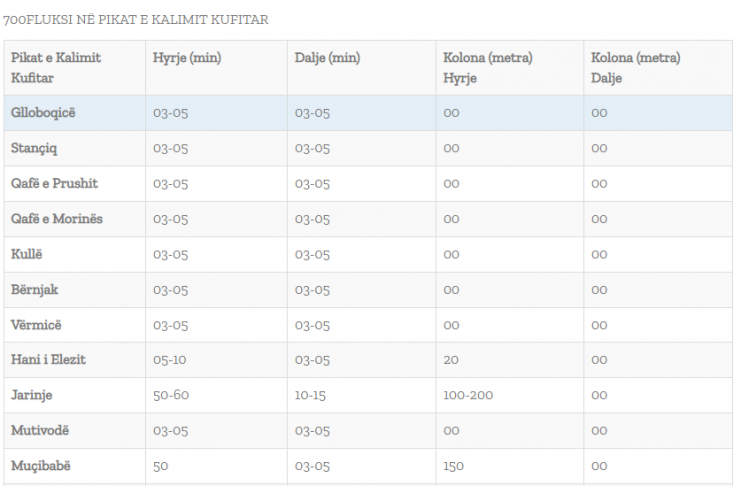The image size is (741, 486).
Task: Click the Mutivodë border point cell
Action: [75, 431]
